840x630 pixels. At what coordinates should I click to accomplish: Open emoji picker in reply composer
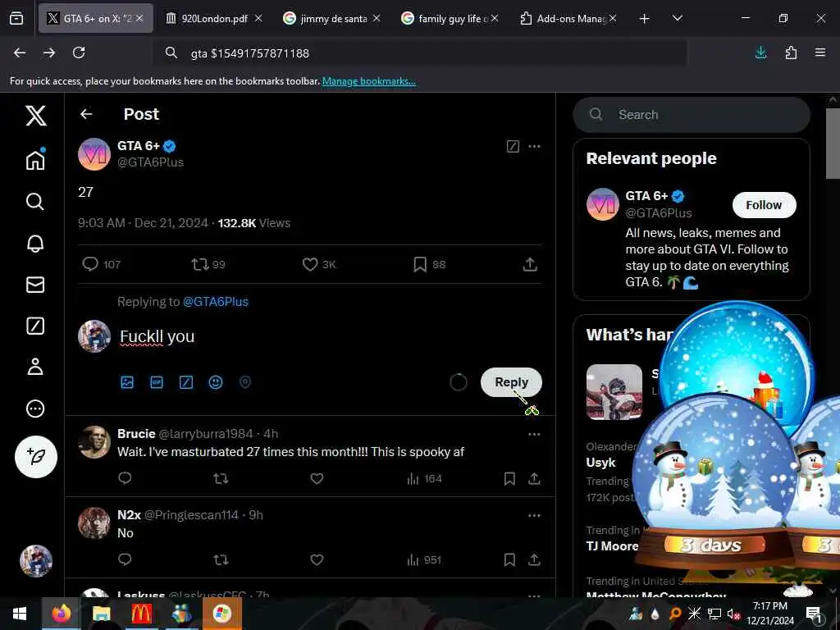[216, 382]
